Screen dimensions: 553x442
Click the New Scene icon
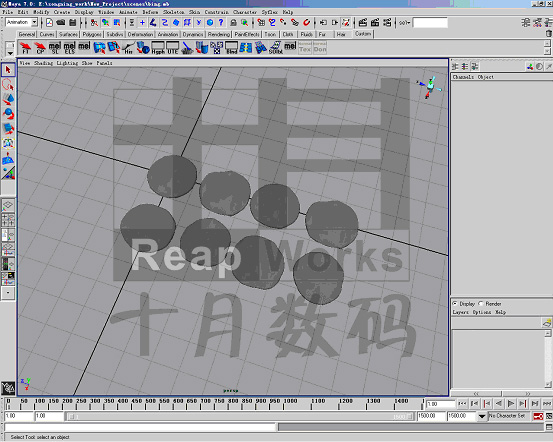point(49,23)
